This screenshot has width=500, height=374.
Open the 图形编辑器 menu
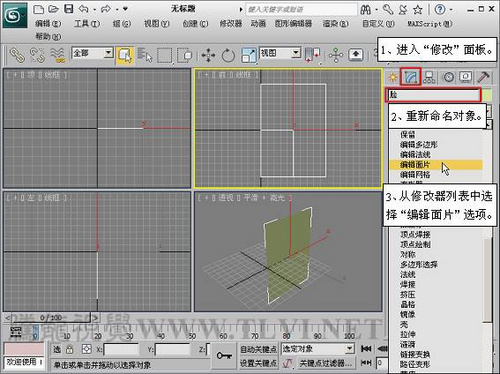(293, 24)
